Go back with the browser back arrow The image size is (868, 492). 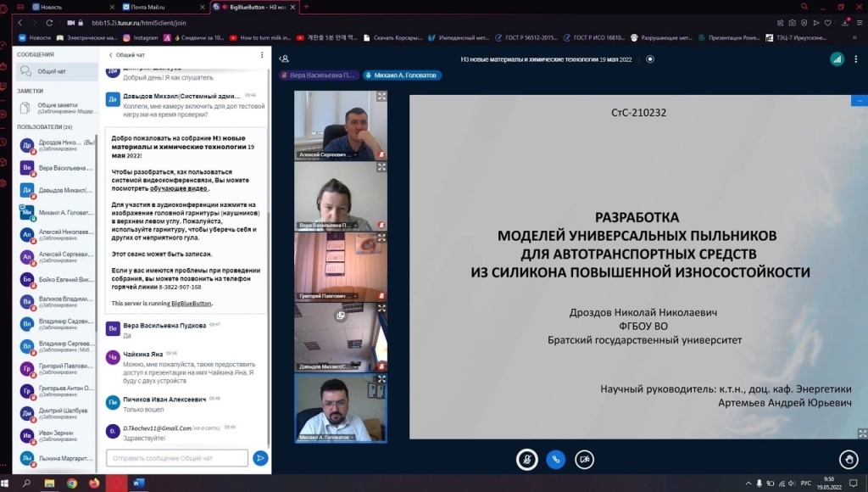[x=20, y=23]
